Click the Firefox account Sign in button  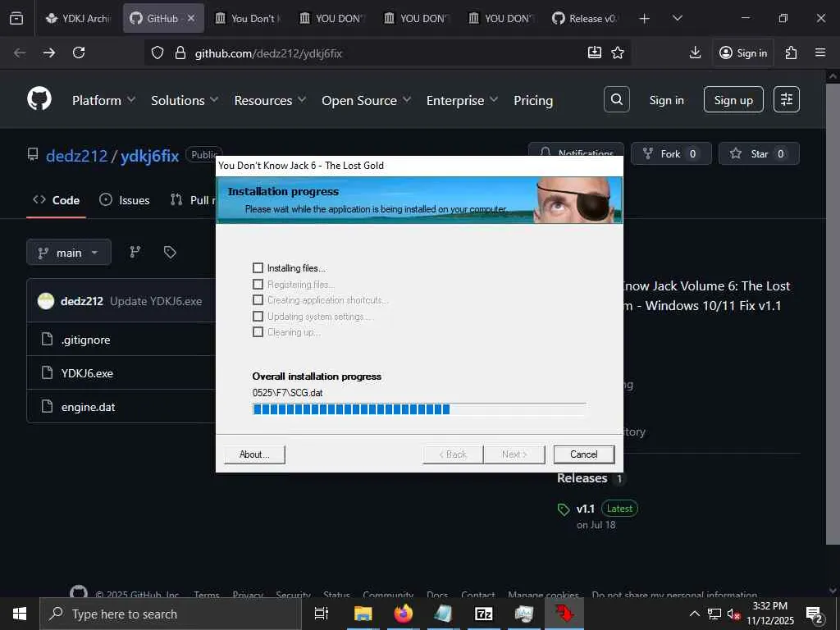743,52
